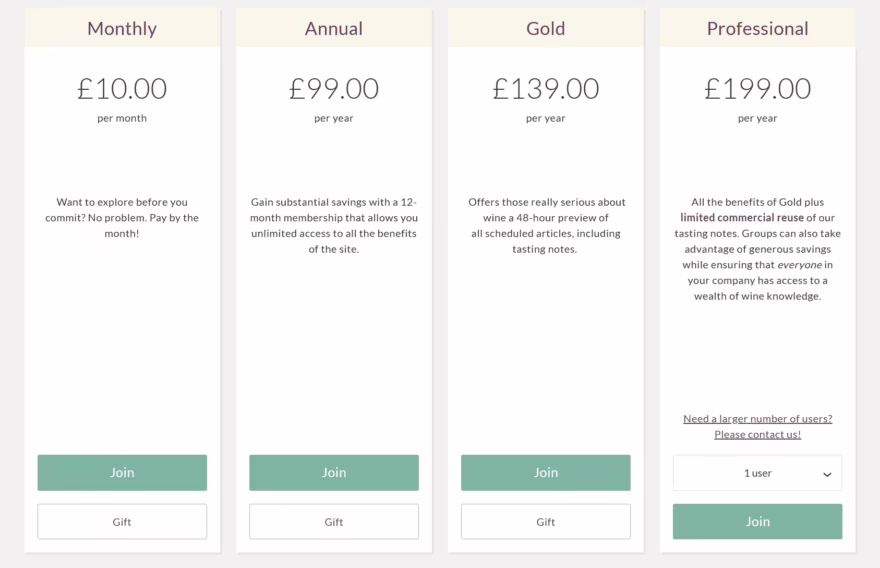This screenshot has height=568, width=880.
Task: Click the Annual plan heading
Action: point(334,28)
